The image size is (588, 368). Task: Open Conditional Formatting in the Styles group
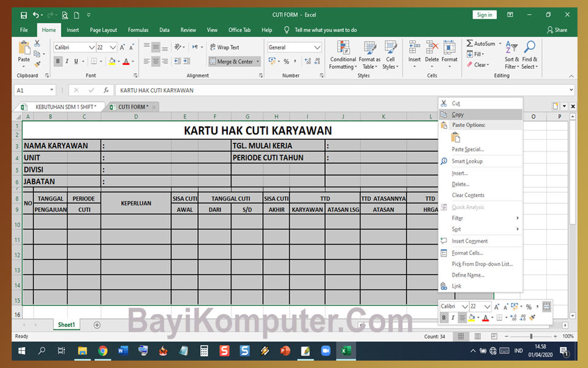[x=342, y=55]
